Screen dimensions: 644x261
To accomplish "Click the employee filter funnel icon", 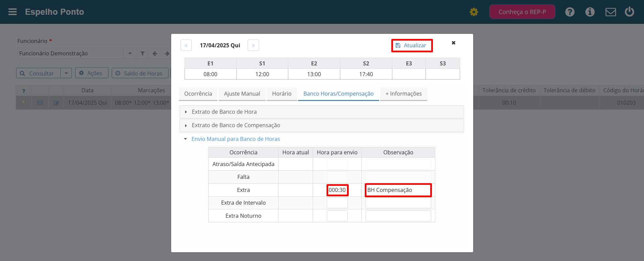I will [x=143, y=53].
